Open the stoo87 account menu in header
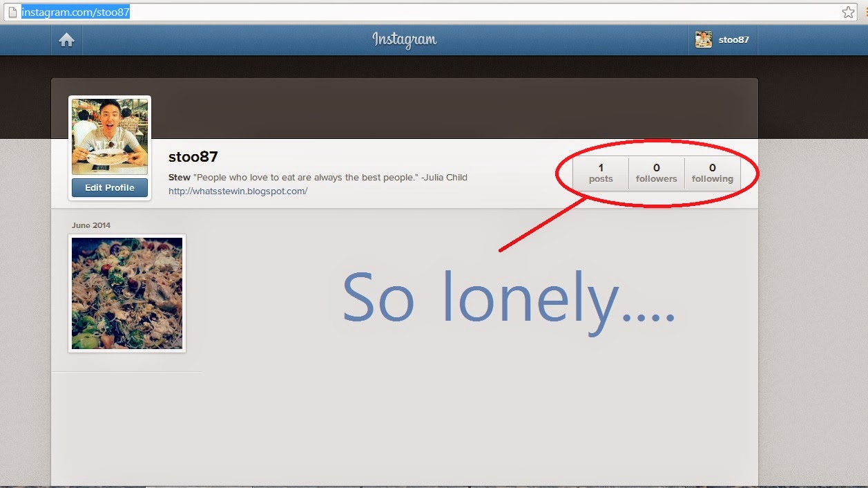 tap(722, 40)
